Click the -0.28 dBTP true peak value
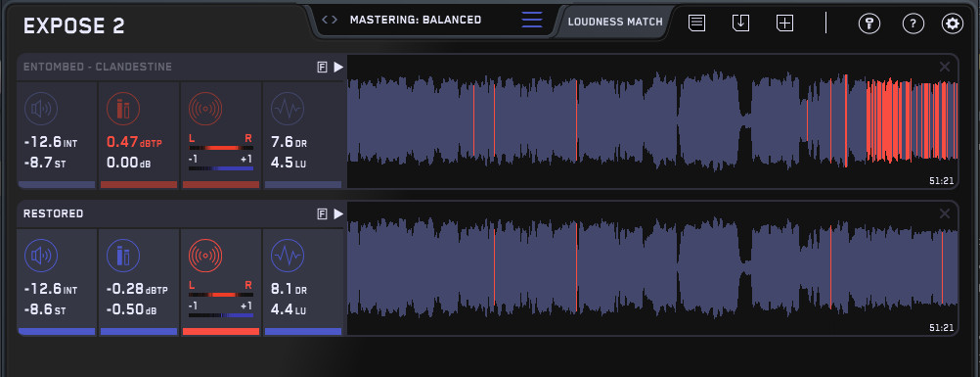 point(137,290)
